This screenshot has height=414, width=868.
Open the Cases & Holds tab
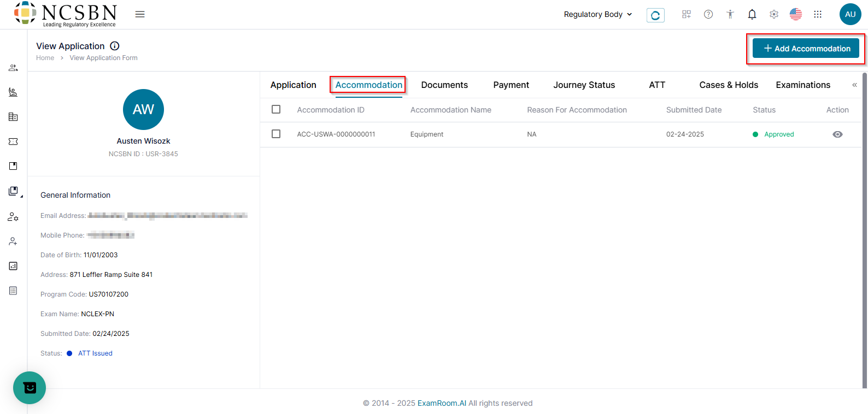(729, 85)
